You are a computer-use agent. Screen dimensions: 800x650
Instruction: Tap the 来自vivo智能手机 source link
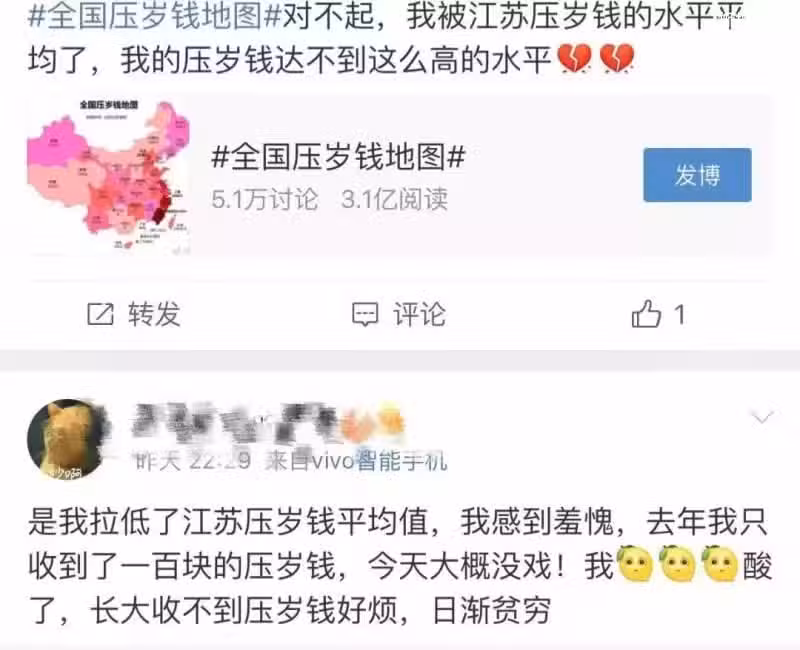click(x=356, y=461)
